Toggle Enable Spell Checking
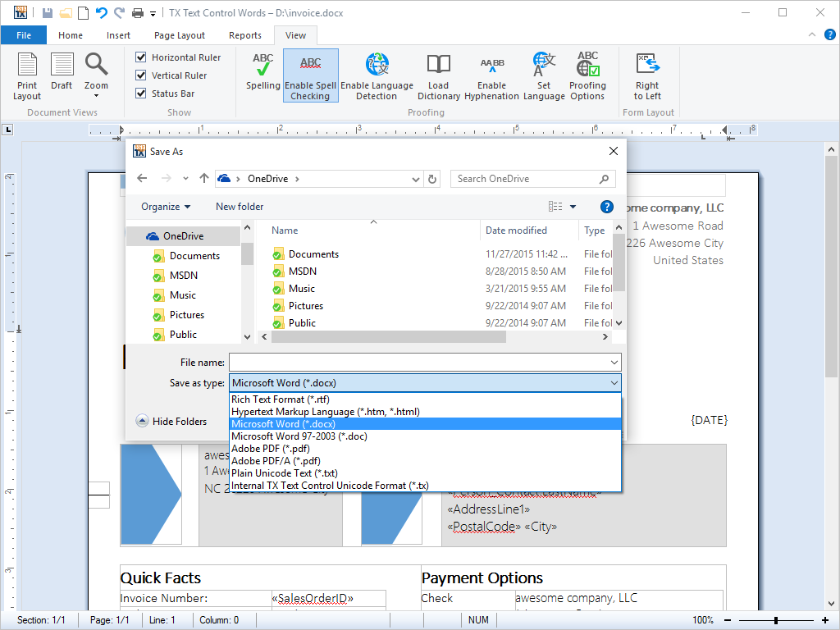 (311, 75)
